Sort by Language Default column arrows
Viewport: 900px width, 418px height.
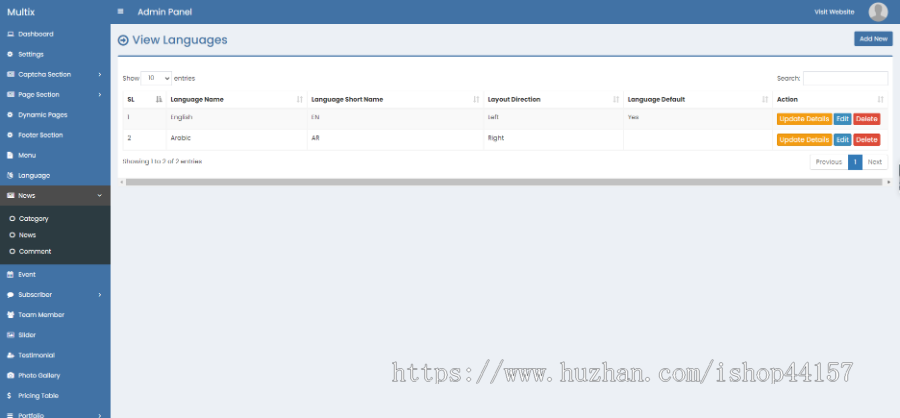(x=765, y=99)
